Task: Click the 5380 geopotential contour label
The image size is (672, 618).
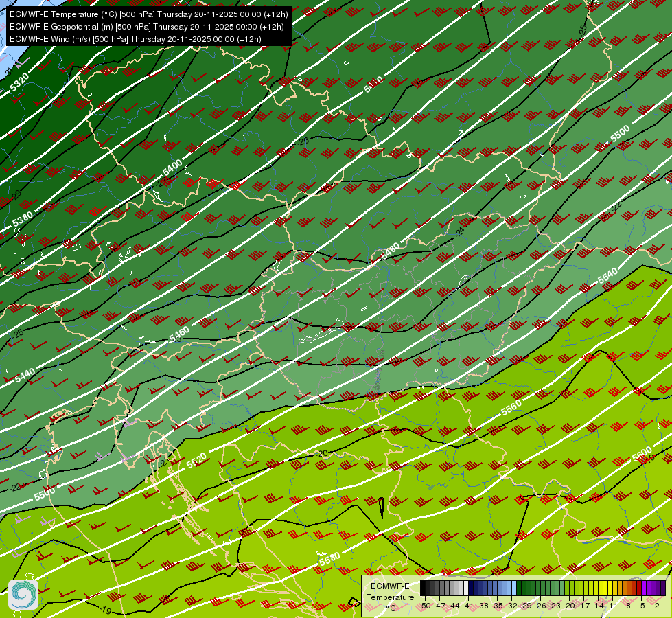Action: tap(22, 220)
